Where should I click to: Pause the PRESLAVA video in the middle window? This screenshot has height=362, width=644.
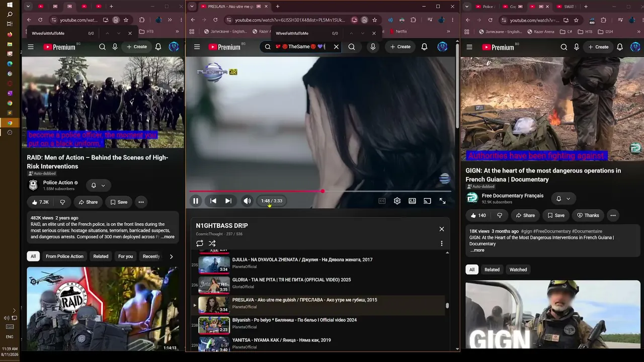tap(196, 201)
